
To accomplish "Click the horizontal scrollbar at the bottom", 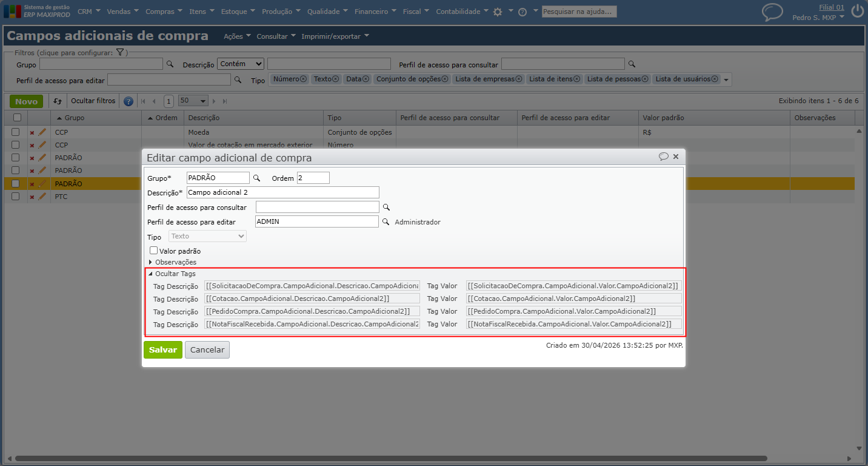I will [391, 458].
